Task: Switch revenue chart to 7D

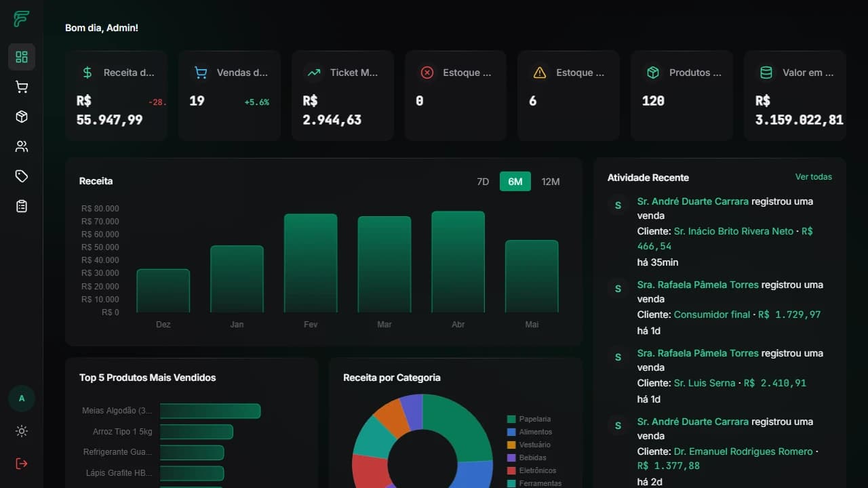Action: point(483,182)
